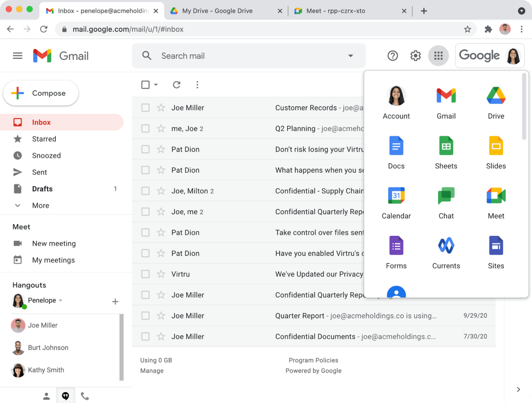The height and width of the screenshot is (403, 532).
Task: Check the Quarter Report email checkbox
Action: click(145, 315)
